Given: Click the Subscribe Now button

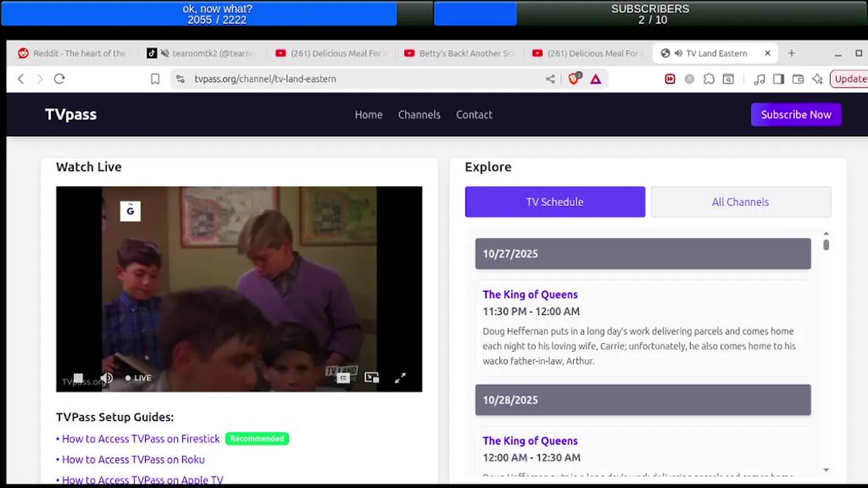Looking at the screenshot, I should click(796, 115).
